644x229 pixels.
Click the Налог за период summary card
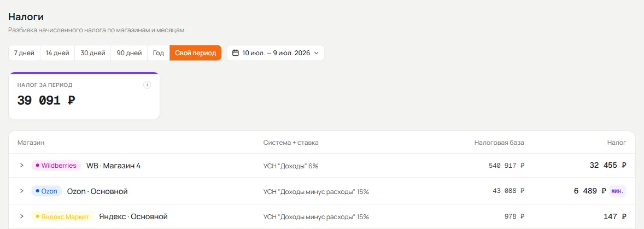coord(84,96)
